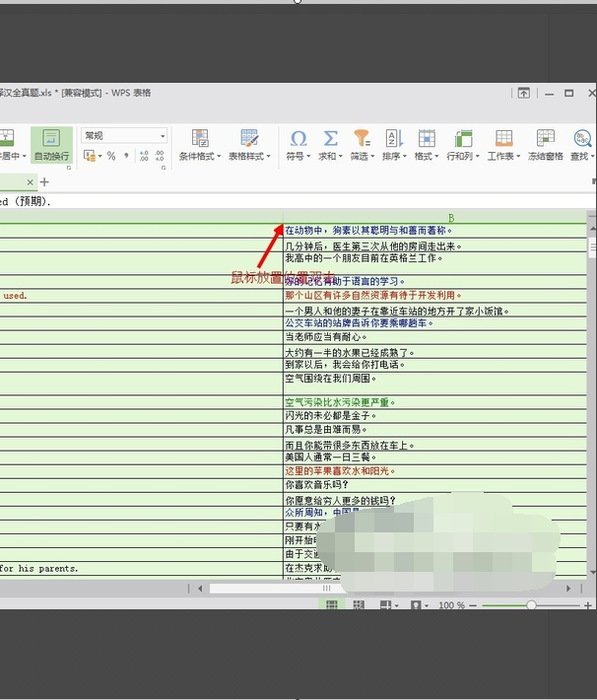Click the decrease decimal places icon
This screenshot has width=597, height=700.
point(160,156)
